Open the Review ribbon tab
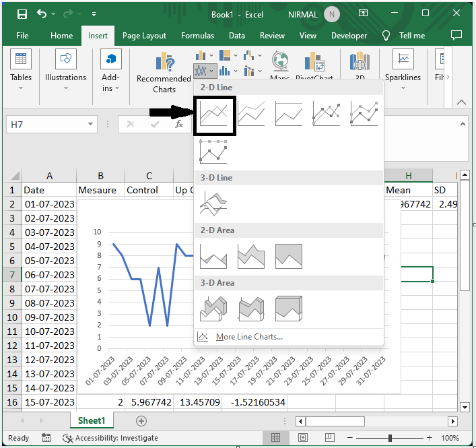Image resolution: width=476 pixels, height=448 pixels. [x=272, y=36]
